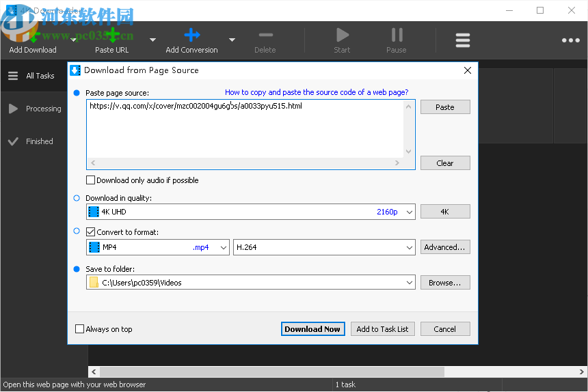Click the main window scroll left arrow
This screenshot has width=588, height=392.
pyautogui.click(x=94, y=372)
